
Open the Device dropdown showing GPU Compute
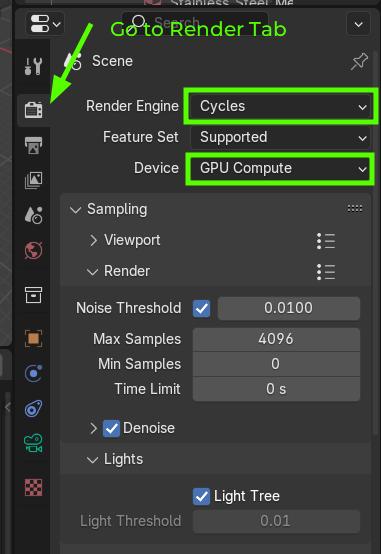281,169
